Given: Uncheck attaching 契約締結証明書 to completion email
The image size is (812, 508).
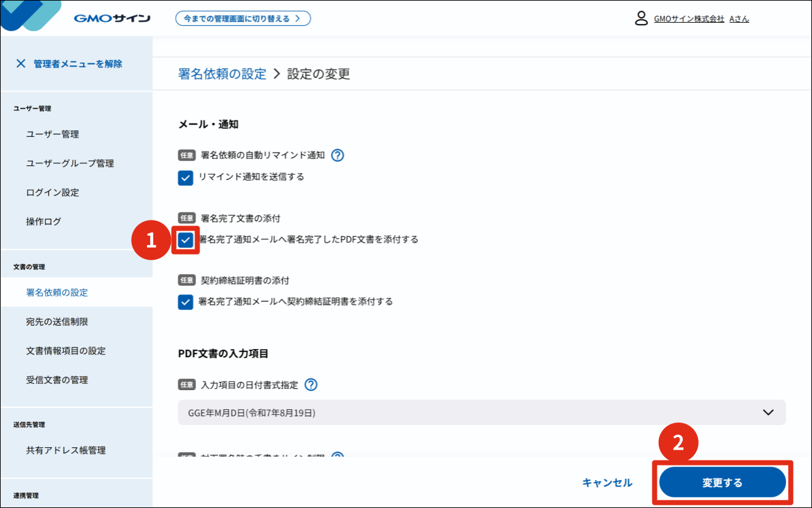Looking at the screenshot, I should point(185,302).
